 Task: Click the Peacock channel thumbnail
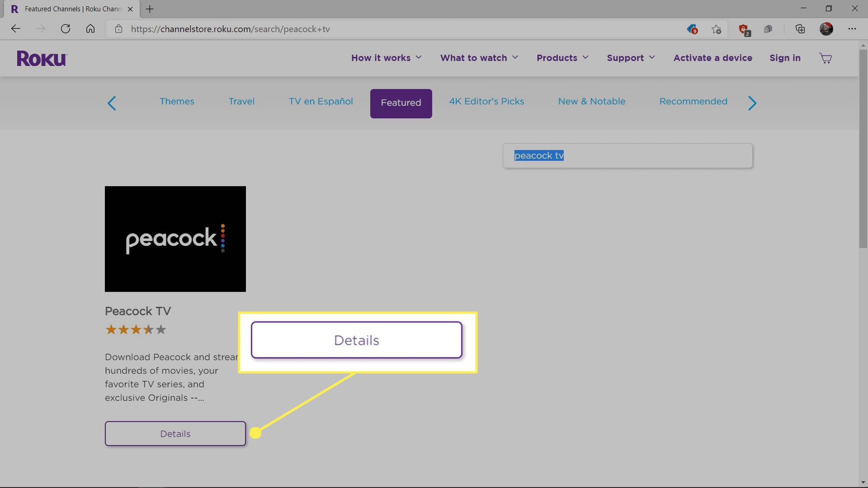(175, 239)
